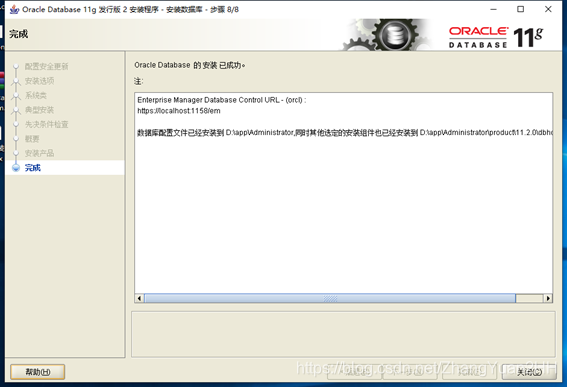Minimize the Oracle installer window

coord(494,9)
